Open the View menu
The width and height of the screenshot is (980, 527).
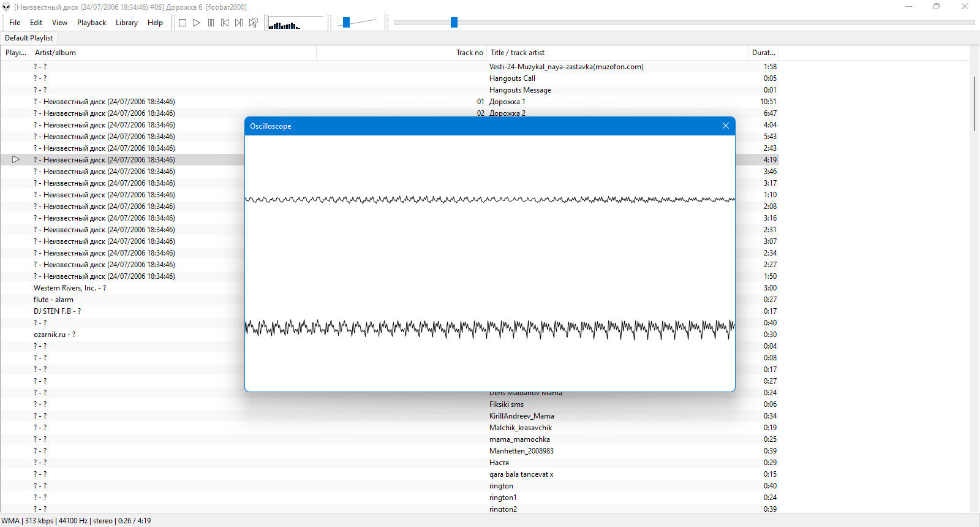(x=59, y=23)
